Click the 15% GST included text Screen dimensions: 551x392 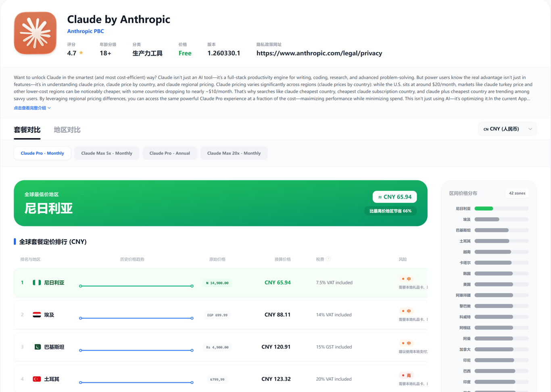334,347
